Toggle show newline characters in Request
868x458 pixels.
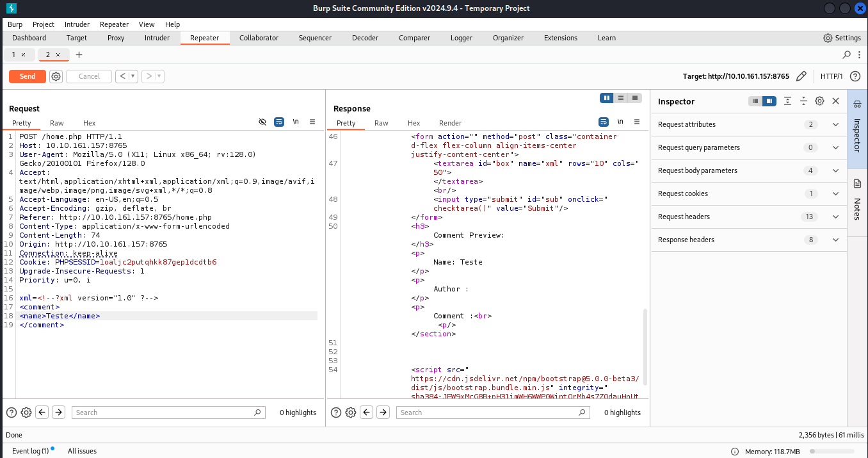pyautogui.click(x=296, y=122)
